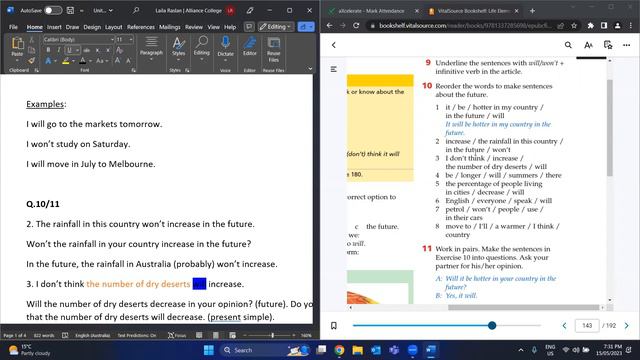Switch to the Design ribbon tab
The width and height of the screenshot is (640, 360).
click(92, 27)
